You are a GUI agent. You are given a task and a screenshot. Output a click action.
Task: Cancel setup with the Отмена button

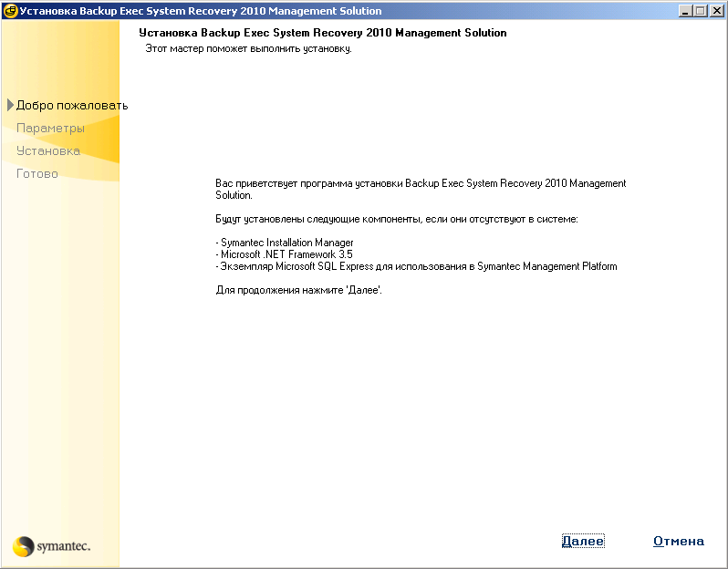click(679, 541)
